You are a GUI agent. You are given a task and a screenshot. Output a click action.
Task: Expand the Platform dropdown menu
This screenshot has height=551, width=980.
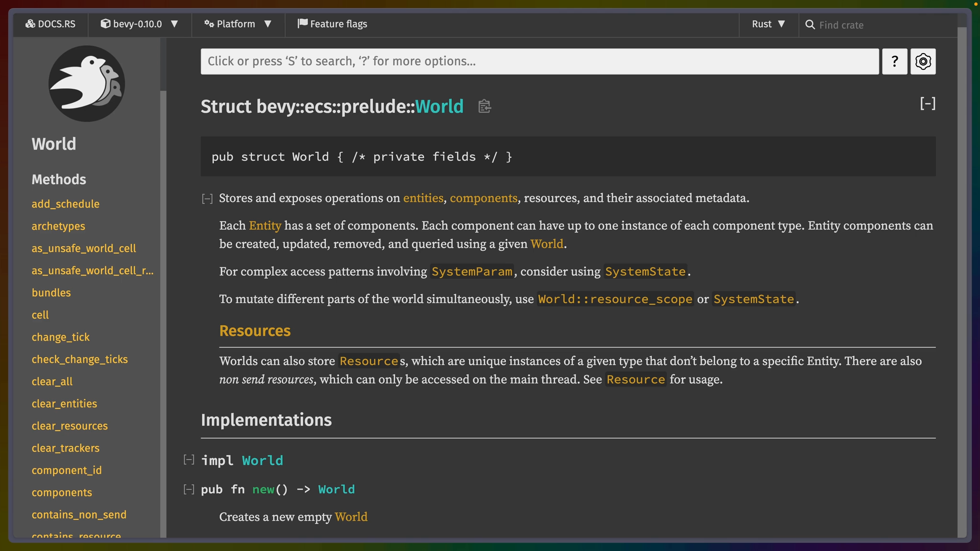pyautogui.click(x=238, y=24)
